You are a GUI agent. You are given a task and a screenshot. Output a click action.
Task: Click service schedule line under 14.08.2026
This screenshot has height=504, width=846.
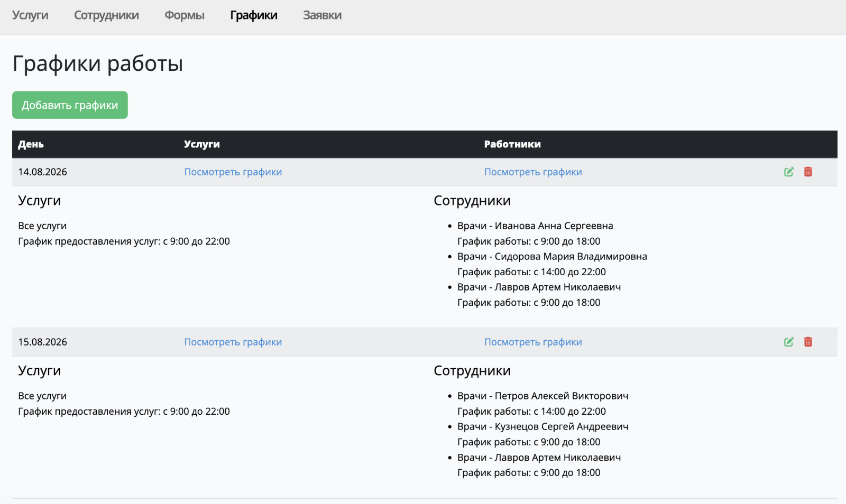124,241
